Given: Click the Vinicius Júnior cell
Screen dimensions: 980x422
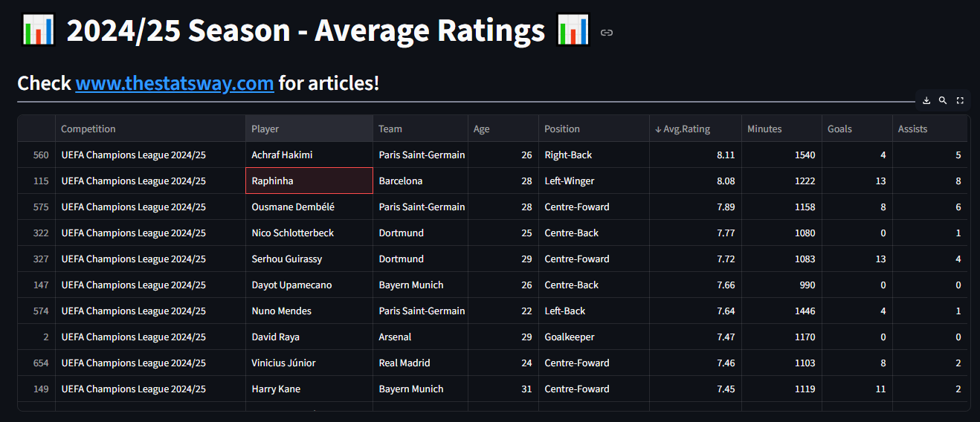Looking at the screenshot, I should click(309, 363).
